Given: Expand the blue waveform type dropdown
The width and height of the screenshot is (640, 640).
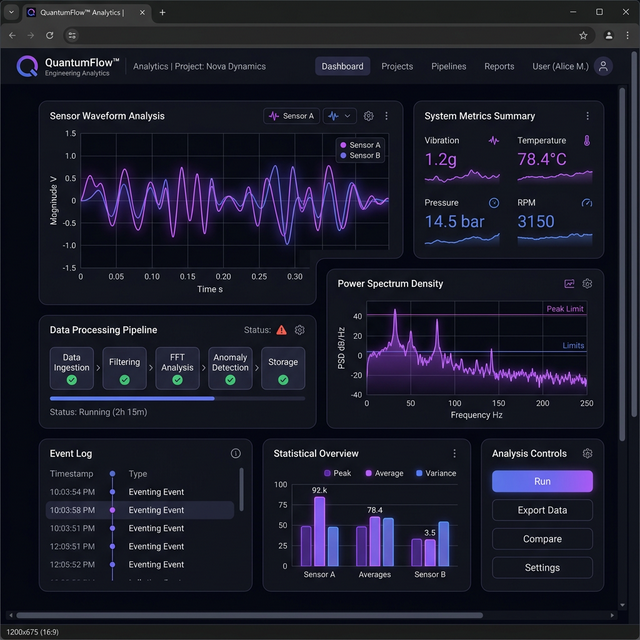Looking at the screenshot, I should click(x=340, y=116).
